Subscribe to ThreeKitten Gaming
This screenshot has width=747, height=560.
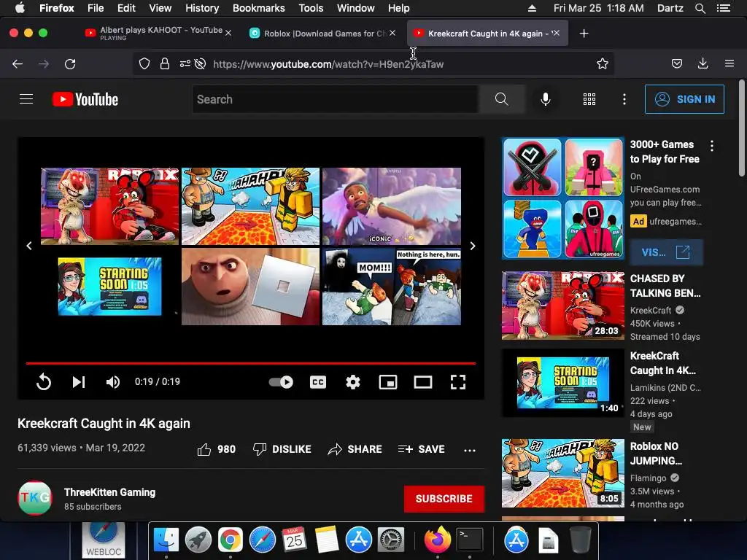(444, 499)
